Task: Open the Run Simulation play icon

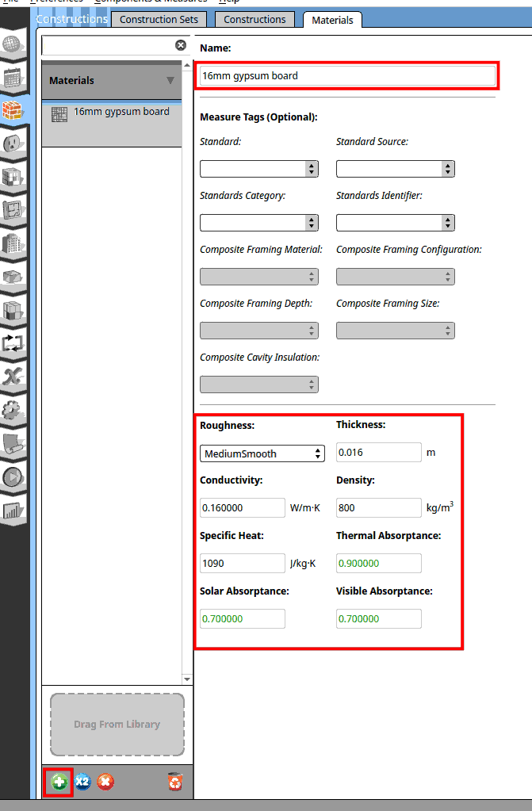Action: 14,477
